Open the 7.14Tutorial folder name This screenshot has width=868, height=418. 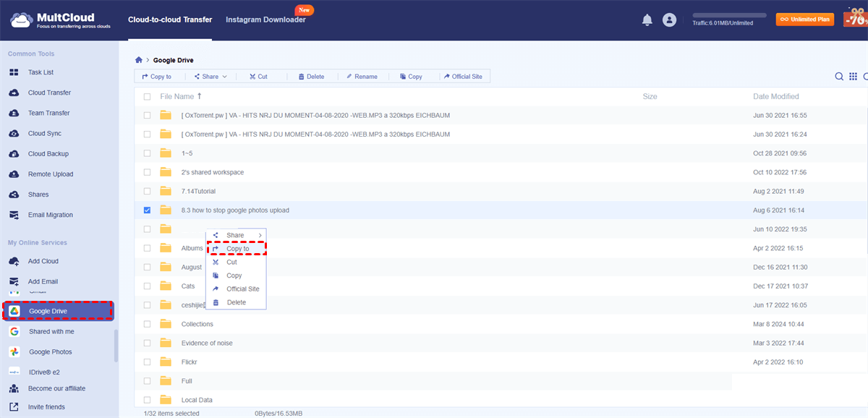tap(198, 191)
